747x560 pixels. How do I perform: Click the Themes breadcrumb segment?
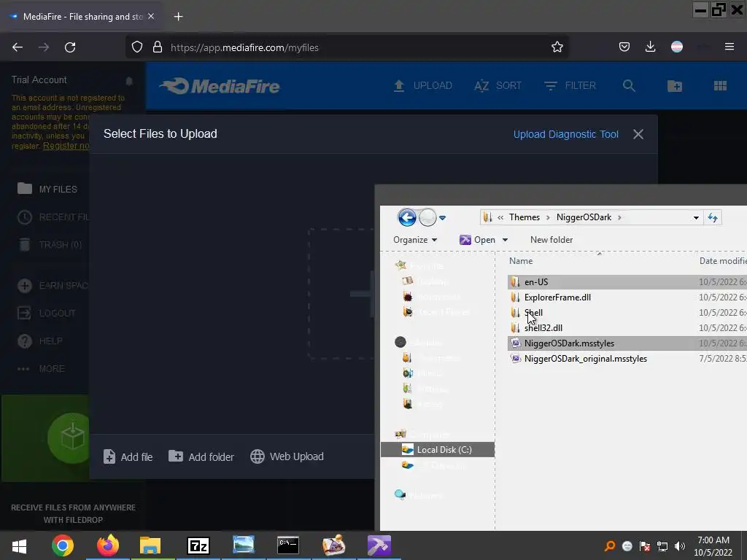(x=524, y=217)
